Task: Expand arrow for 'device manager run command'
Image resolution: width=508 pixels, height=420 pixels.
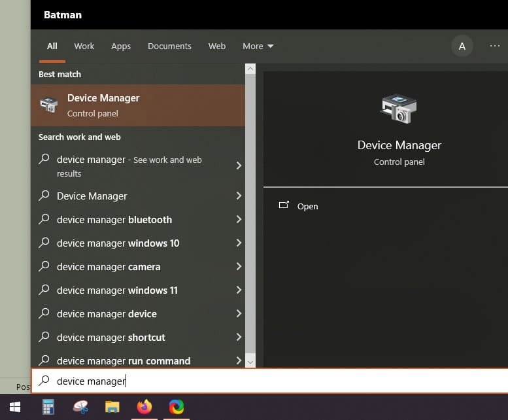Action: pyautogui.click(x=239, y=360)
